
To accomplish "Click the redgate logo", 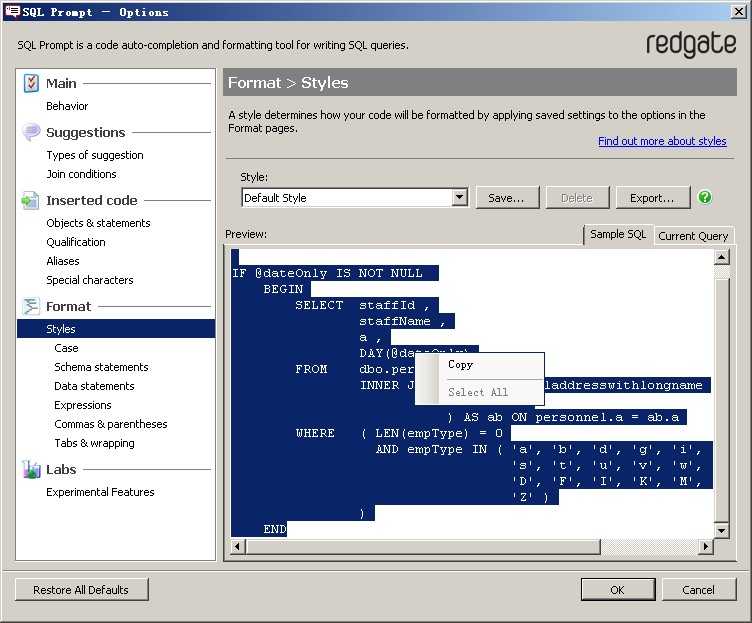I will 691,45.
